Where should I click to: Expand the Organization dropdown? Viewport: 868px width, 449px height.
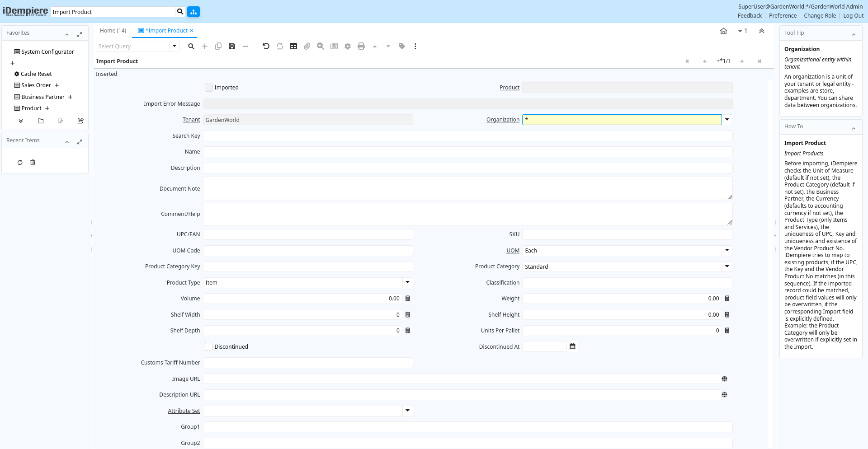(x=727, y=120)
